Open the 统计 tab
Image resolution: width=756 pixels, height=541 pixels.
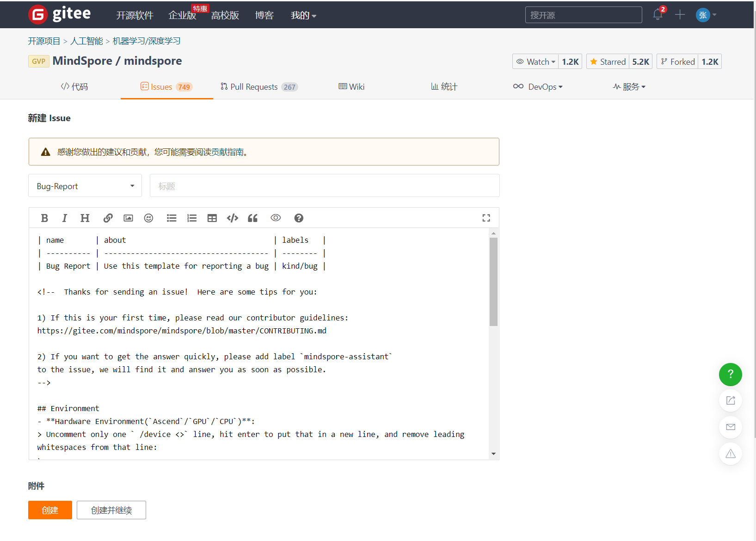coord(444,86)
